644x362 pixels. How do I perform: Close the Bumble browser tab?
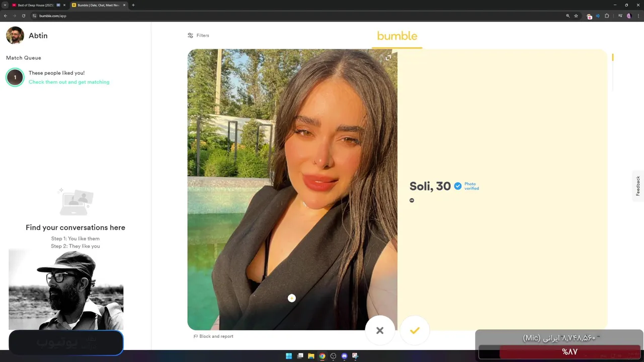tap(124, 5)
